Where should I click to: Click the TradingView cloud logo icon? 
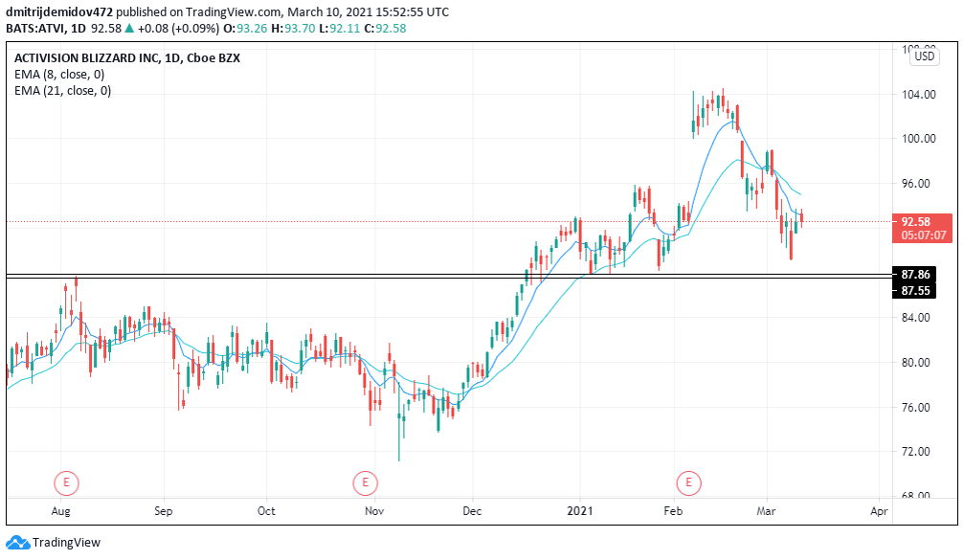17,542
